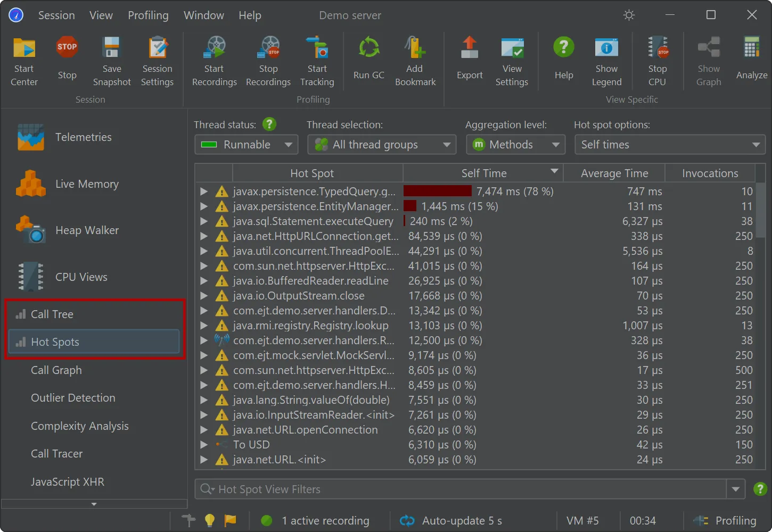Open the Thread status Runnable dropdown
Image resolution: width=772 pixels, height=532 pixels.
point(247,145)
